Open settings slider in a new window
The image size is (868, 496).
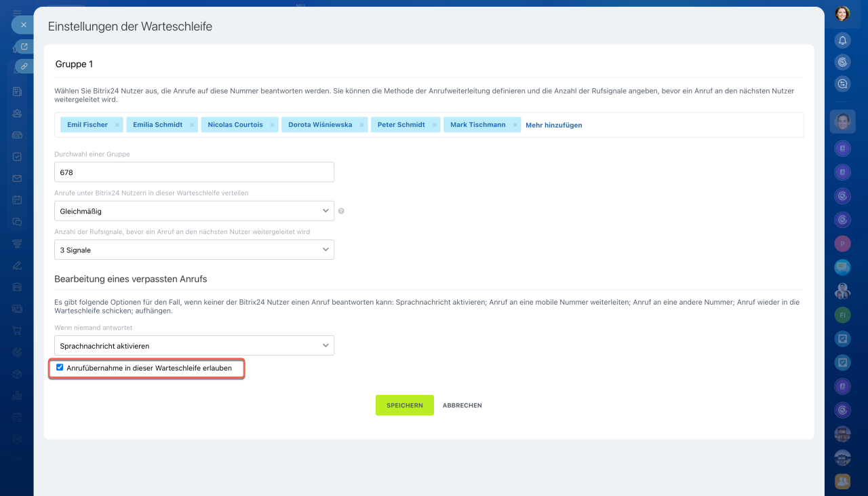(x=24, y=47)
